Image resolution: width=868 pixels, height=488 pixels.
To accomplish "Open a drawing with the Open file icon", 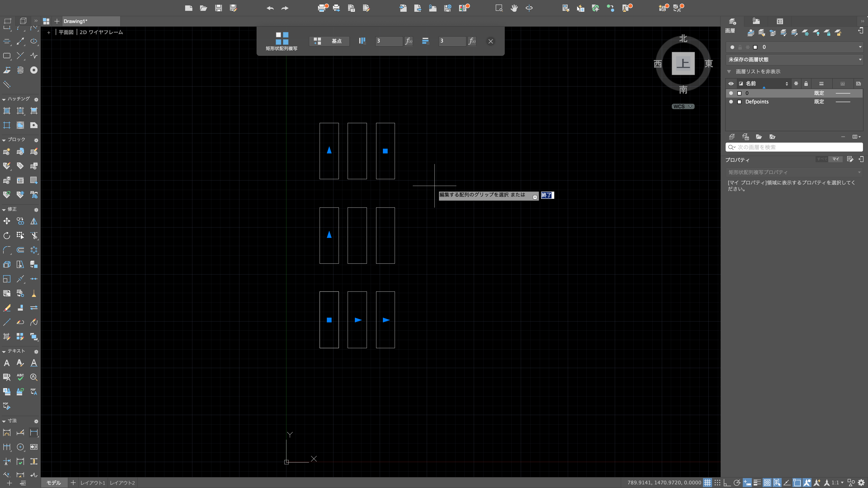I will tap(203, 8).
